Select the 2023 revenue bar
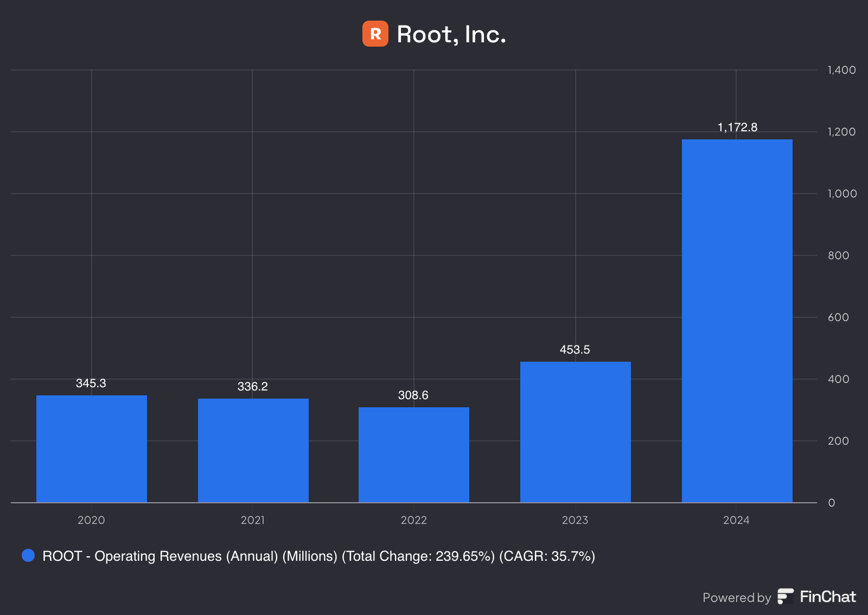This screenshot has height=615, width=868. pos(576,432)
